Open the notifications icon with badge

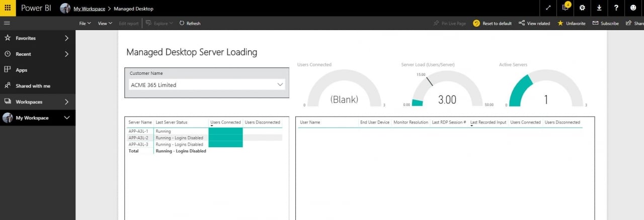[x=565, y=8]
